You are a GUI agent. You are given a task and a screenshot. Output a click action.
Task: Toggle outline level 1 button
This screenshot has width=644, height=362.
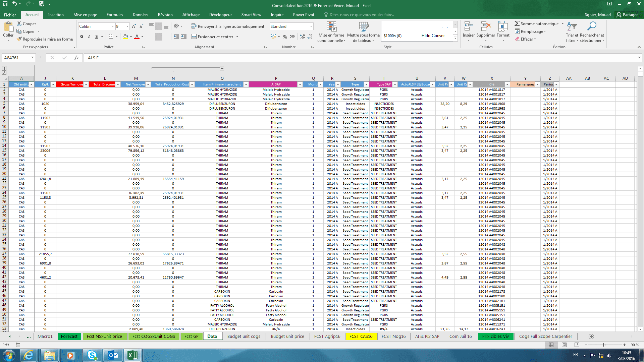4,68
